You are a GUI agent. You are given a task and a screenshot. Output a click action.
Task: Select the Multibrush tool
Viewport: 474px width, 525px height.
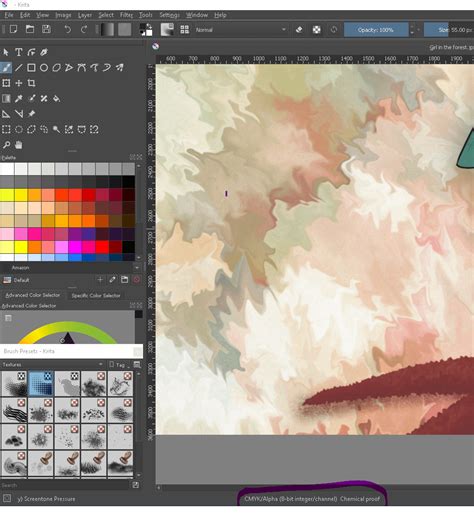[x=120, y=68]
